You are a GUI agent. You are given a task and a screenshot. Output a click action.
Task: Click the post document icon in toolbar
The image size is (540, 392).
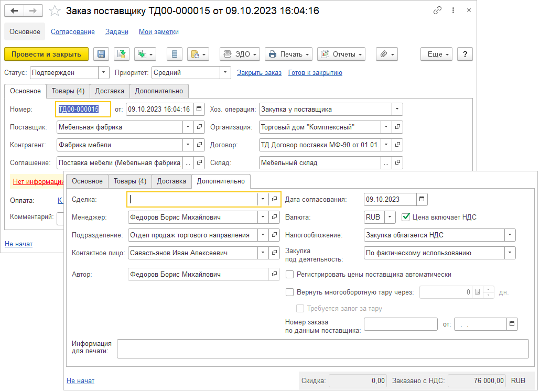click(122, 54)
